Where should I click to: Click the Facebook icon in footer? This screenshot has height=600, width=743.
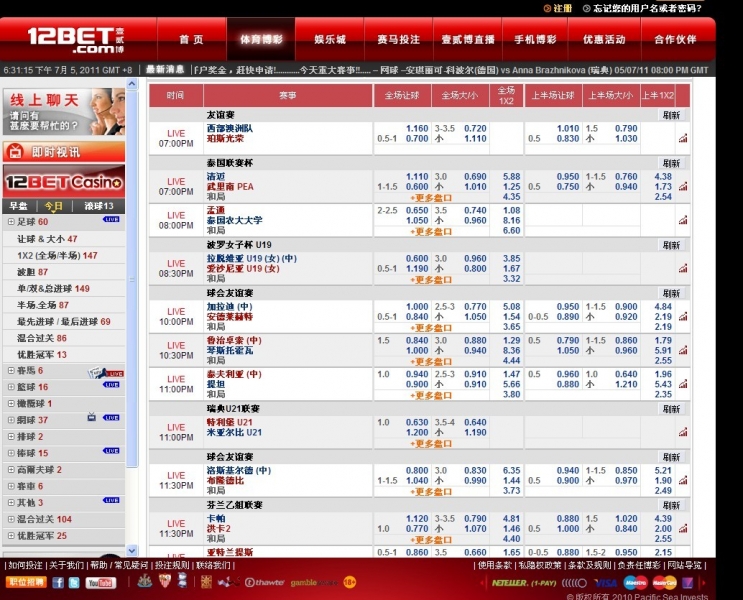coord(58,582)
